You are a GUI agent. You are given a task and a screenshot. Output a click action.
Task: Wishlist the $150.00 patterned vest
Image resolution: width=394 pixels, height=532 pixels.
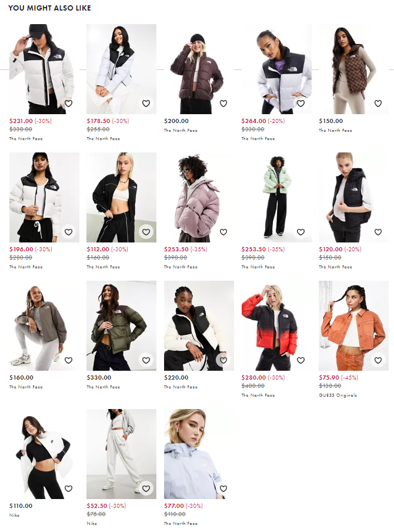(x=378, y=104)
